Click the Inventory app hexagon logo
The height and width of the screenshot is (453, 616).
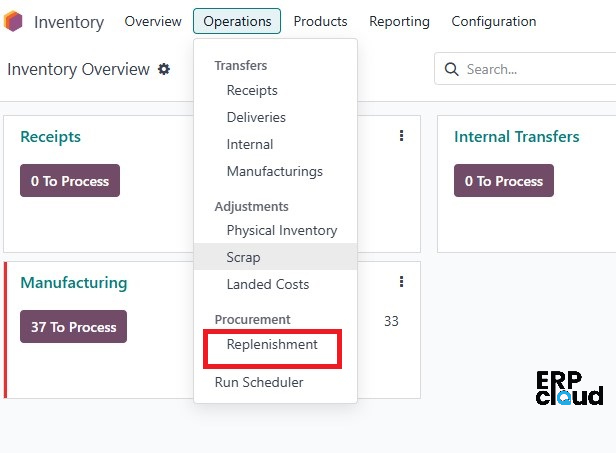coord(13,21)
